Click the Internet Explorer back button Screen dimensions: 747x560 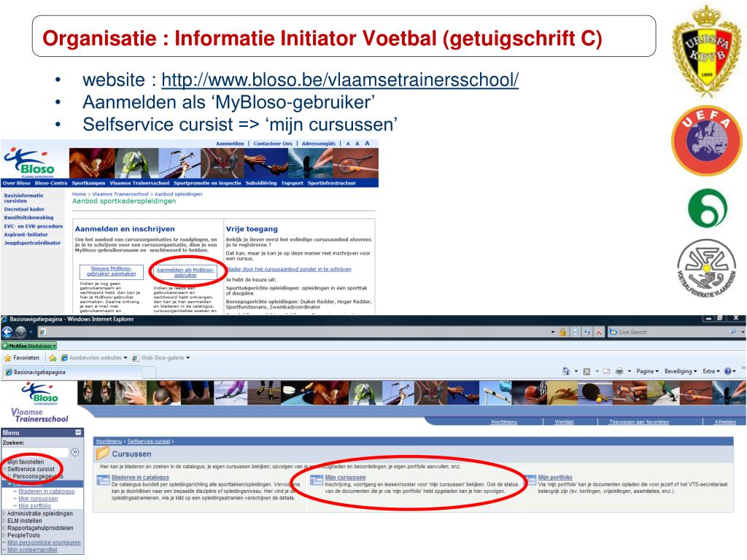click(7, 332)
